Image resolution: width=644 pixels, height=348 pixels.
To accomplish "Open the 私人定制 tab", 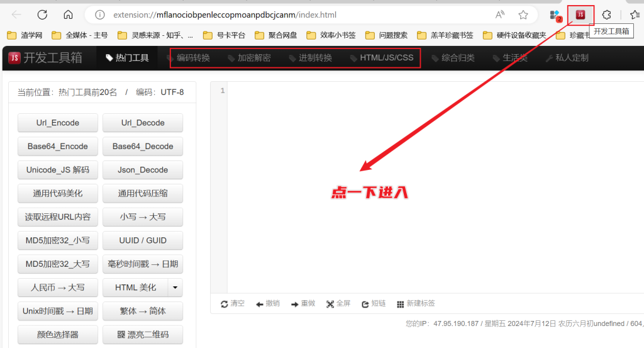I will (567, 58).
